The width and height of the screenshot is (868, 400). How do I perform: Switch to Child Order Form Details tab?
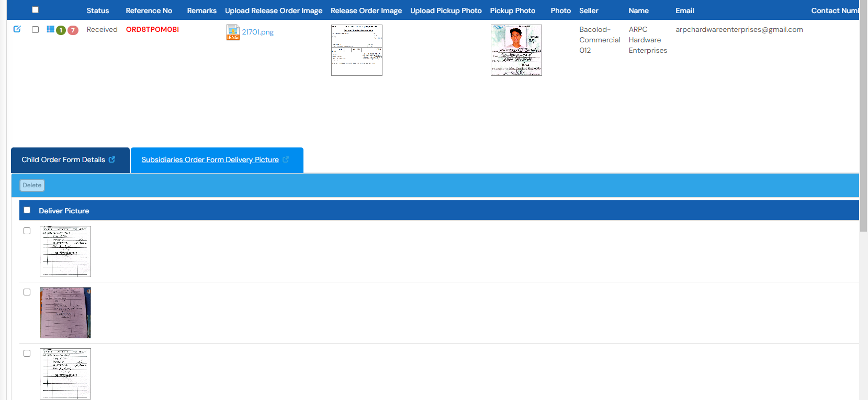pyautogui.click(x=63, y=160)
